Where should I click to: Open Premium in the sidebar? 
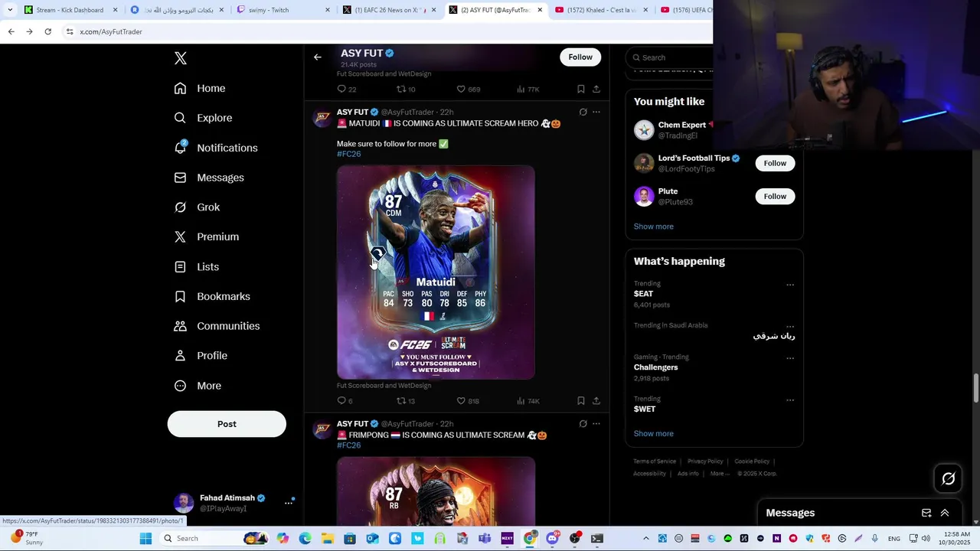click(x=206, y=237)
